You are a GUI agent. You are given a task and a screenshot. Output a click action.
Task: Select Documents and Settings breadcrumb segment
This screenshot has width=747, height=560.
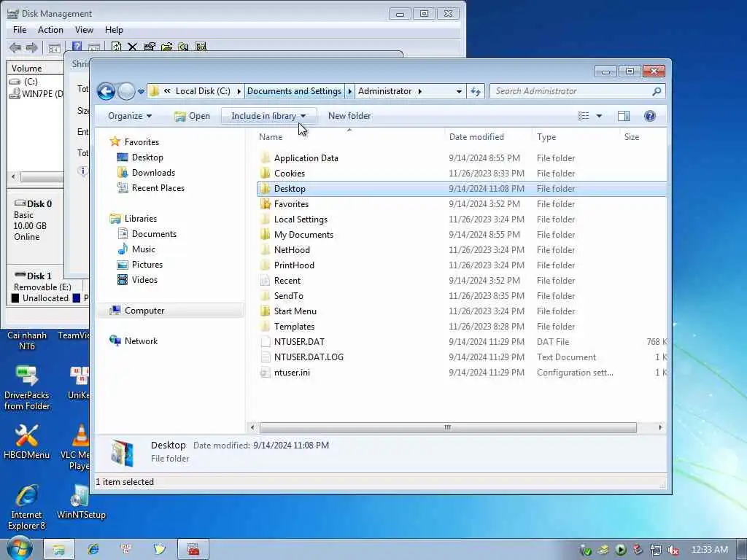click(x=294, y=91)
